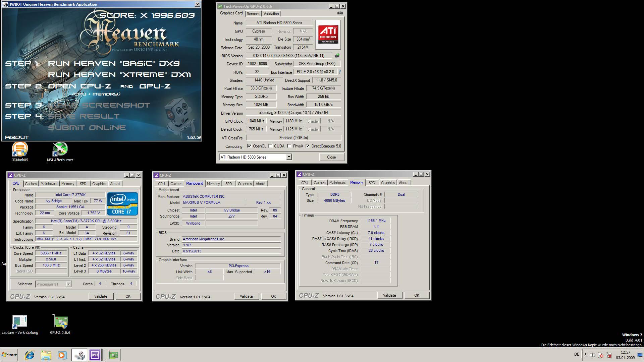Switch to CPU-Z via purple taskbar icon

pos(95,355)
